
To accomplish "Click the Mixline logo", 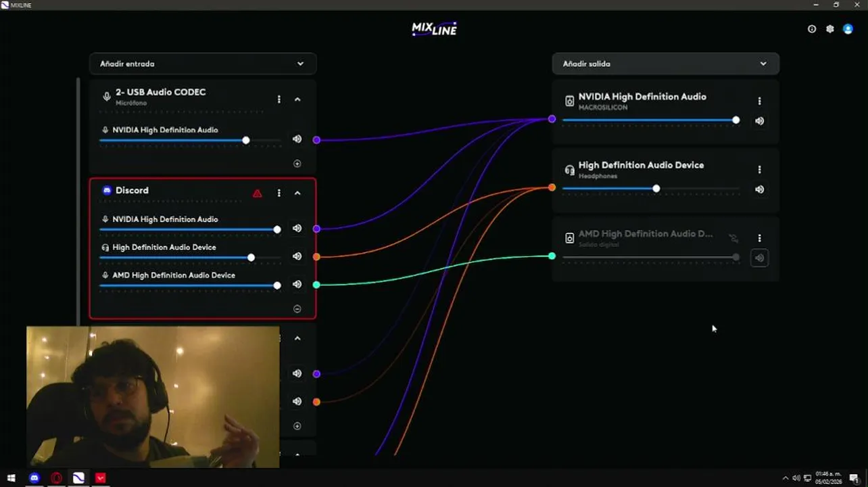I will (434, 29).
